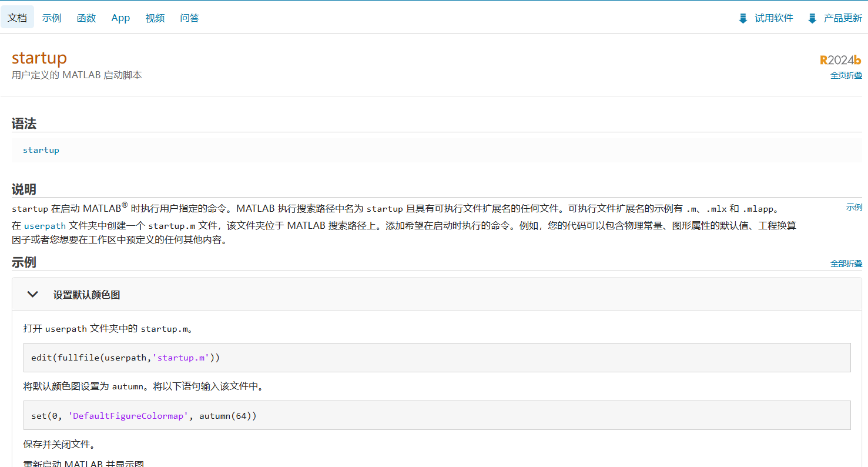868x467 pixels.
Task: Open the 问答 tab
Action: [190, 18]
